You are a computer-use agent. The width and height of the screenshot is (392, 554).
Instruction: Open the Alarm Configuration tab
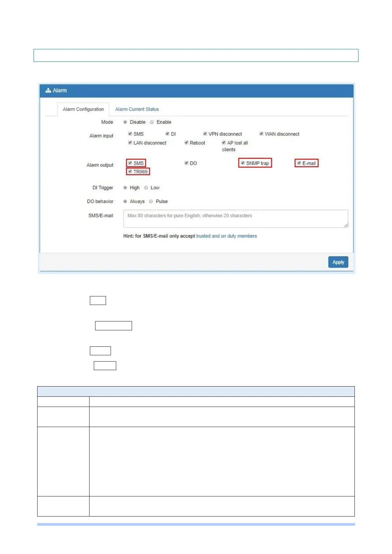click(x=83, y=109)
